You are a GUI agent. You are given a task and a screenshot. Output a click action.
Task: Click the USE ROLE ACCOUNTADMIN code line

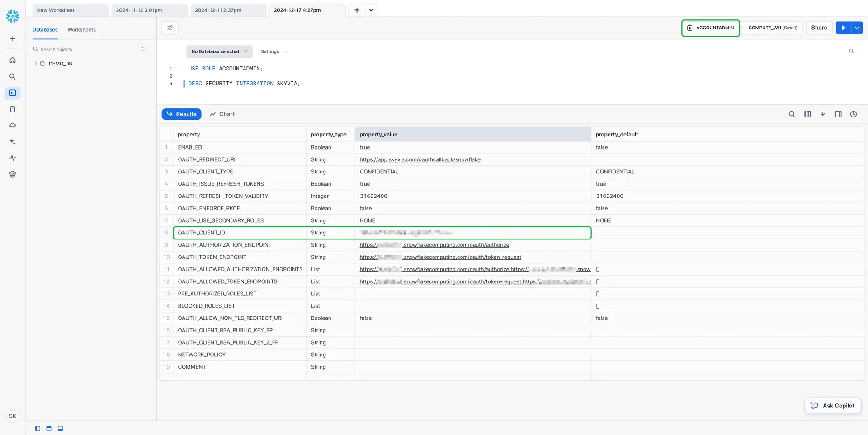tap(225, 69)
